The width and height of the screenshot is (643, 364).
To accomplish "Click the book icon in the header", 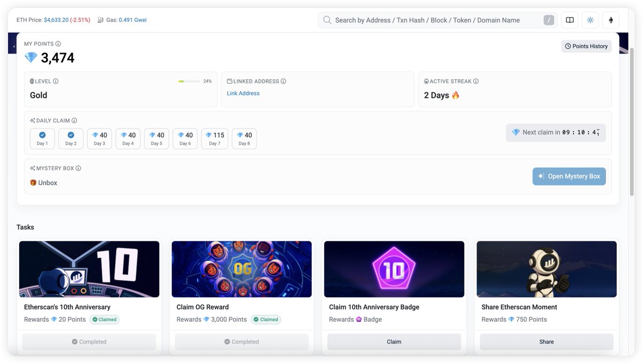I will tap(570, 20).
